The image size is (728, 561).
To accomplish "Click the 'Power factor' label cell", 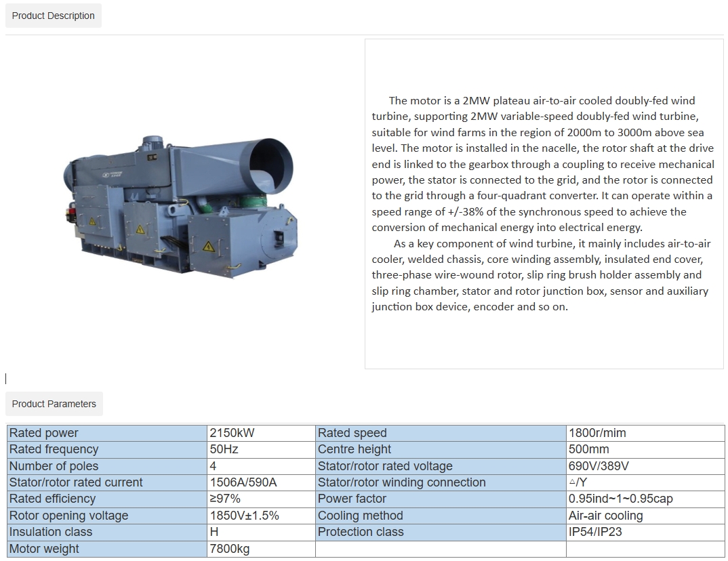I will tap(441, 499).
